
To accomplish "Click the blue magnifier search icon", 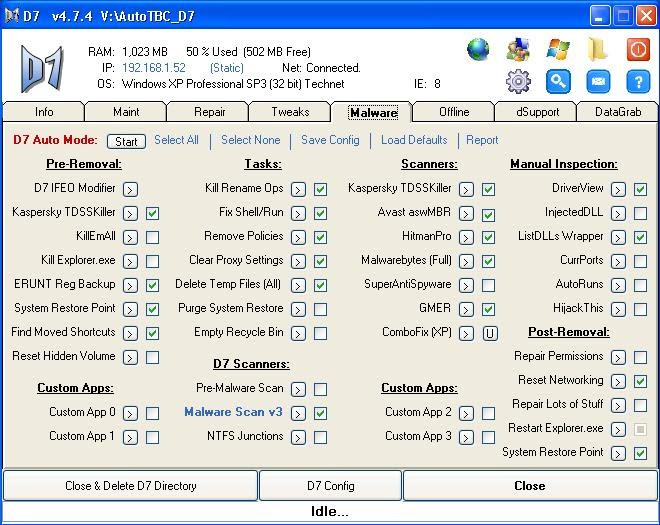I will point(558,81).
